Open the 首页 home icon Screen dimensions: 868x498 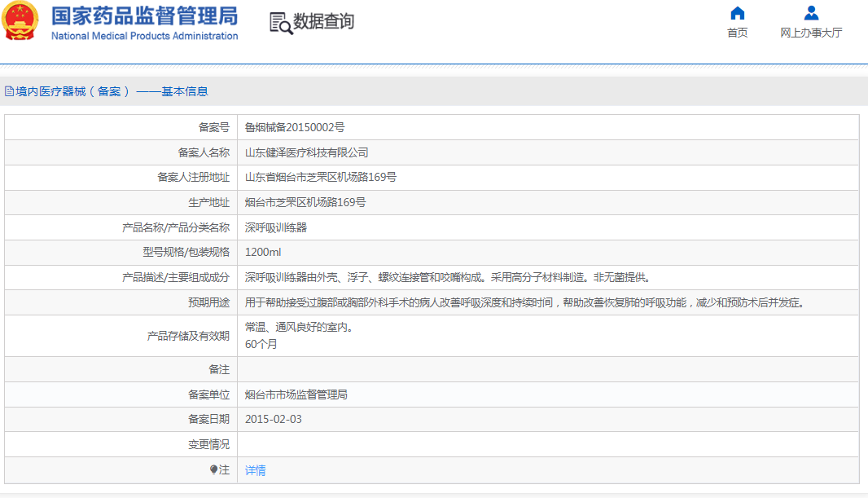click(x=738, y=13)
